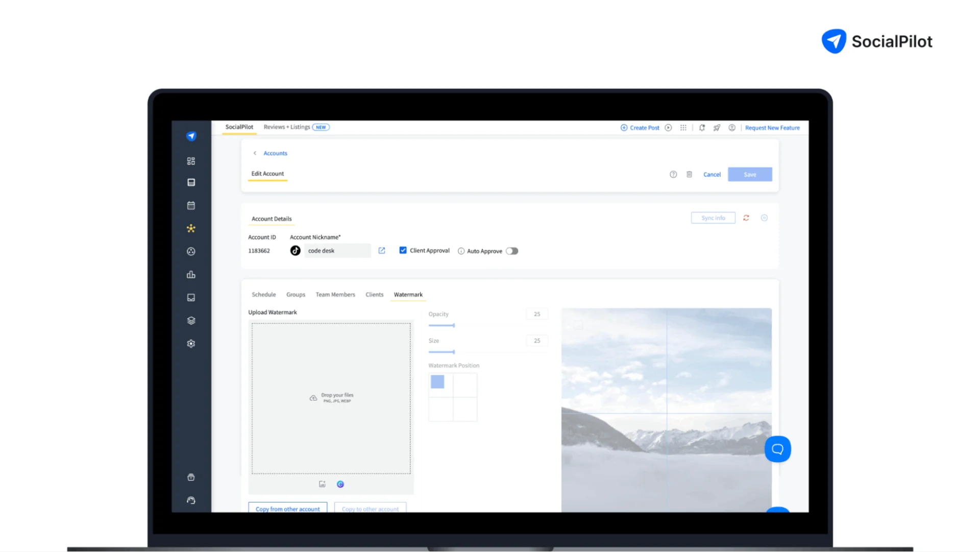Open the apps grid menu icon
The width and height of the screenshot is (980, 552).
683,128
